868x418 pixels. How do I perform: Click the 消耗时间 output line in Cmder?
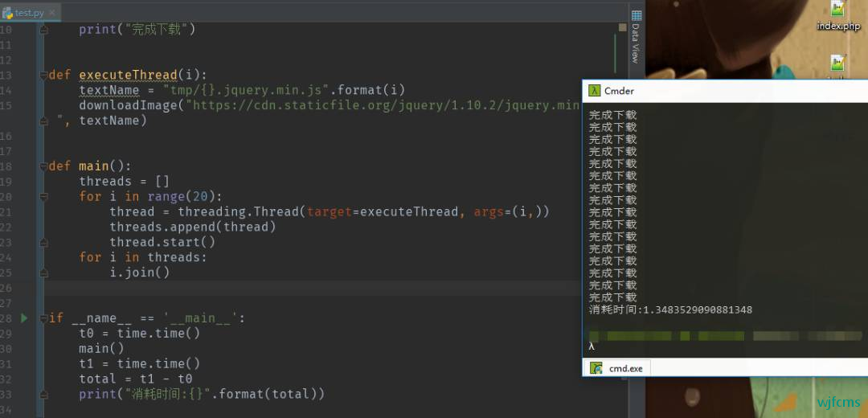[670, 310]
